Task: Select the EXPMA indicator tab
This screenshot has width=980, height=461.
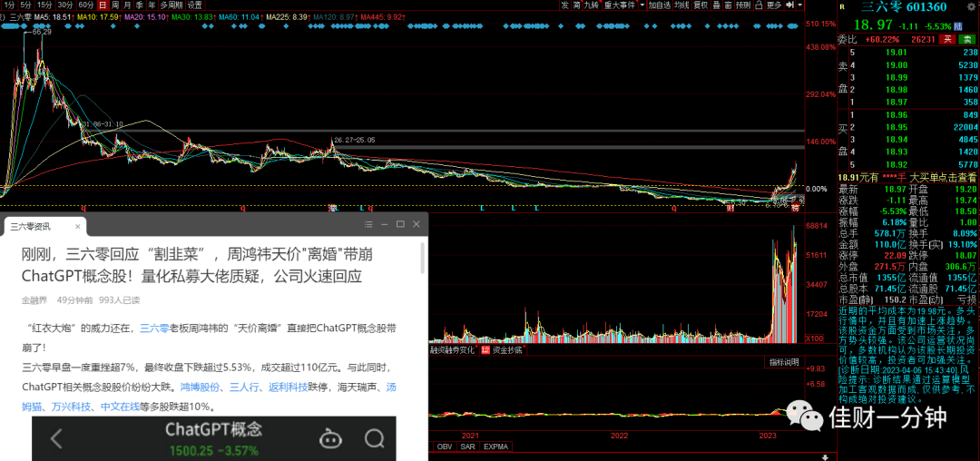Action: [495, 446]
